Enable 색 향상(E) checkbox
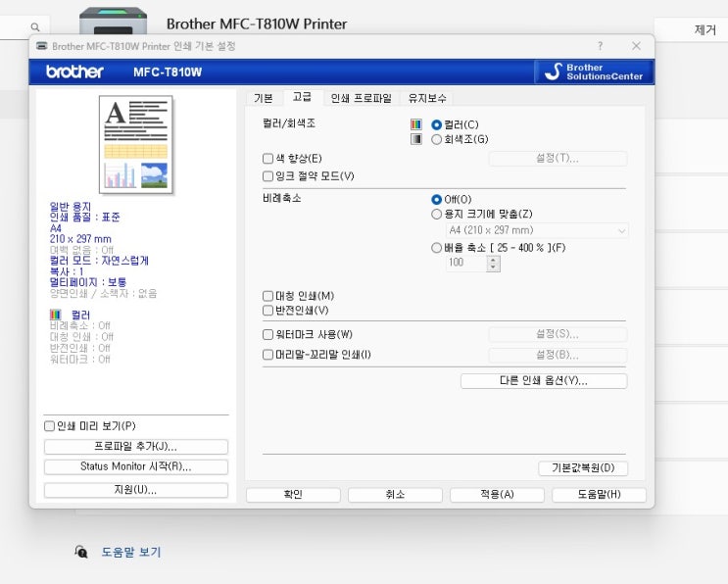The image size is (728, 584). coord(267,159)
